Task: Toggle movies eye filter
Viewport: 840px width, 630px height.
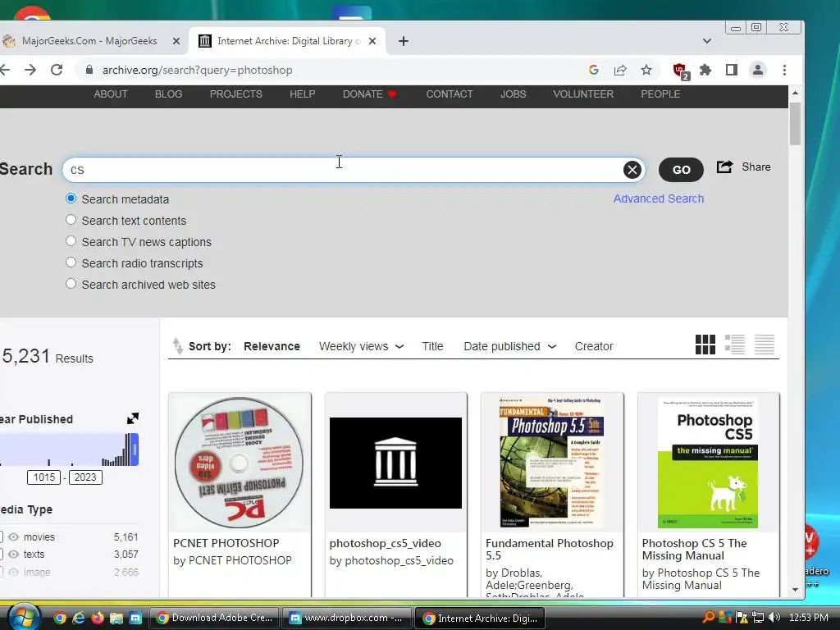Action: tap(13, 536)
